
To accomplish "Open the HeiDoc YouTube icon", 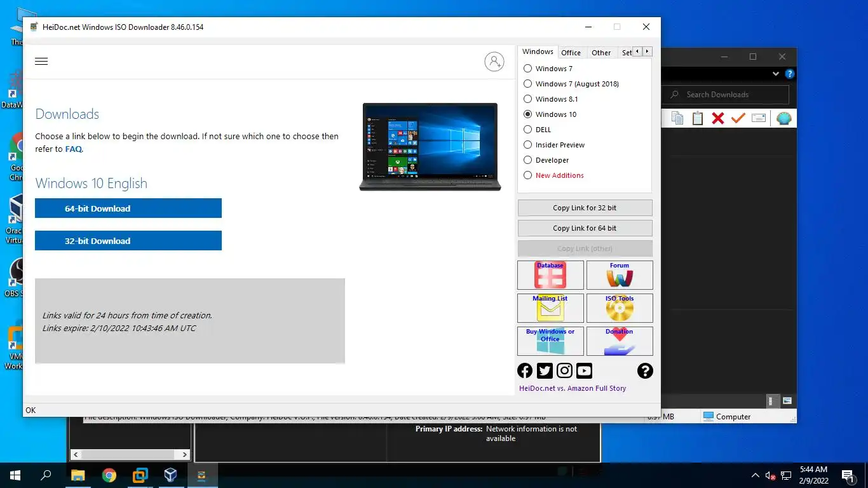I will (584, 371).
